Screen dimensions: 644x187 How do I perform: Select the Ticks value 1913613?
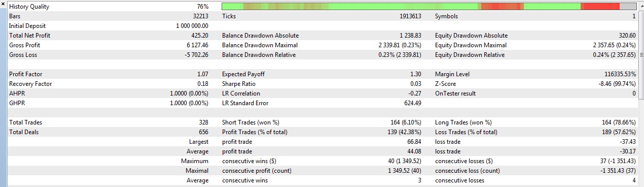[410, 16]
